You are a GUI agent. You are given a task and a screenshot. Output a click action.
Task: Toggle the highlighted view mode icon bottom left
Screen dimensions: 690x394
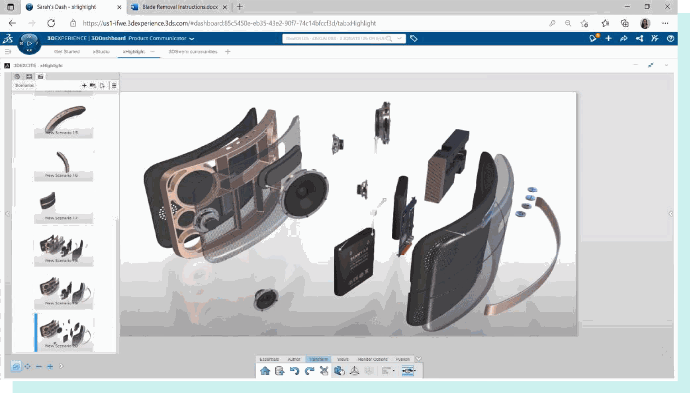pyautogui.click(x=16, y=366)
